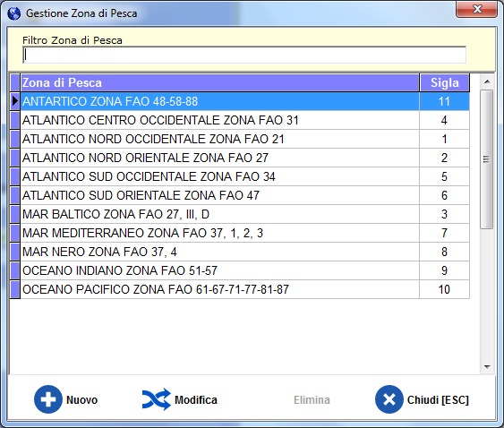The width and height of the screenshot is (504, 428).
Task: Click the current-row arrow indicator beside ANTARTICO
Action: 15,101
